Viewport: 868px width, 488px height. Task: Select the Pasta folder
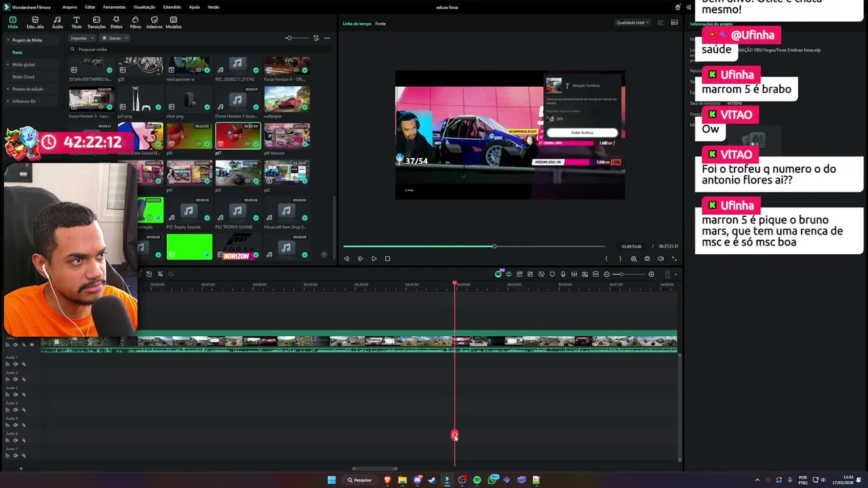tap(17, 52)
